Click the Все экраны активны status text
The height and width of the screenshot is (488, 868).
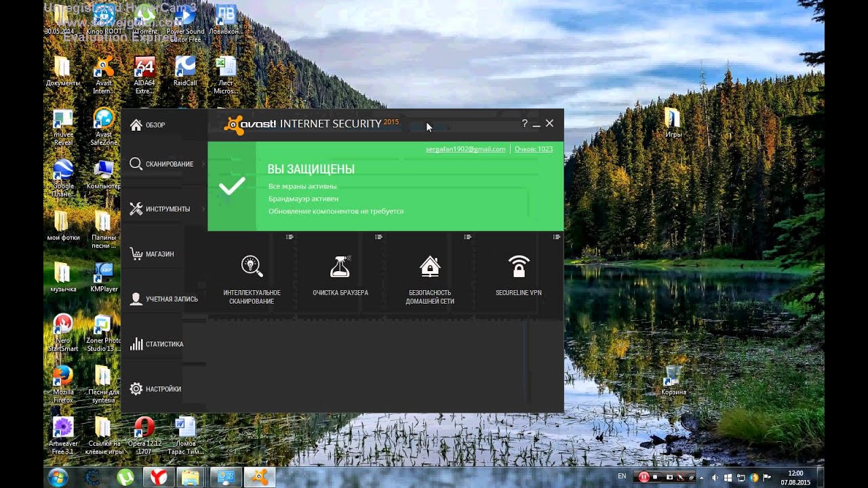pos(302,186)
